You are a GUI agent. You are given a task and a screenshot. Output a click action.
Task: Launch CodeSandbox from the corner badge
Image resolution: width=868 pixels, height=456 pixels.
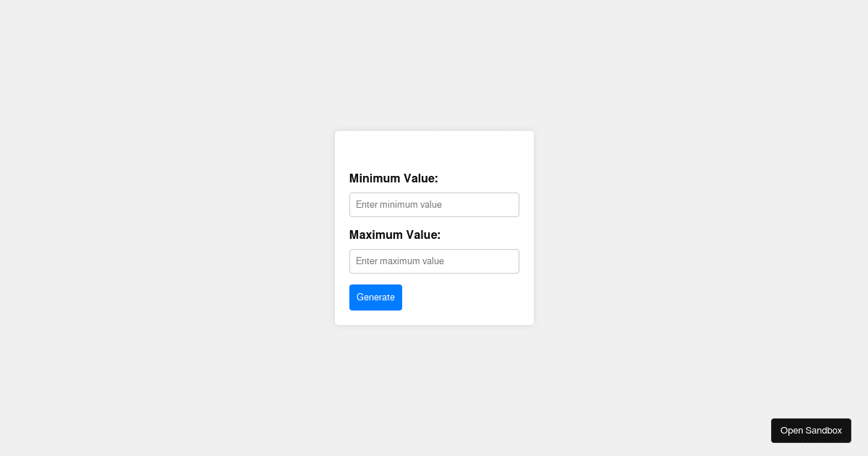click(x=811, y=430)
